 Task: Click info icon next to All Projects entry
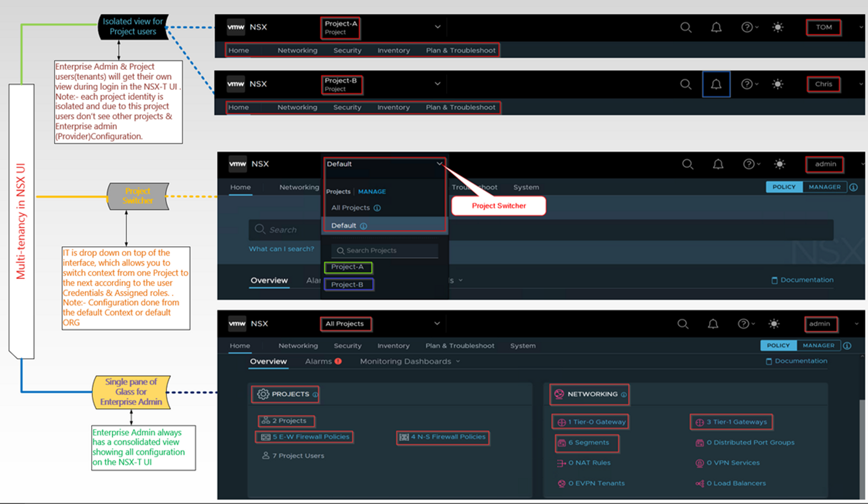[x=377, y=208]
